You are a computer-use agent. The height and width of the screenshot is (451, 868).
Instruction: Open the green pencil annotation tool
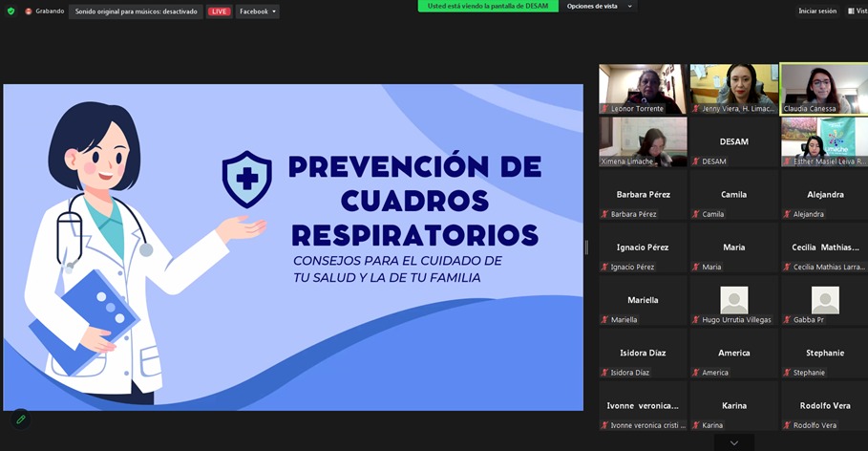point(20,419)
